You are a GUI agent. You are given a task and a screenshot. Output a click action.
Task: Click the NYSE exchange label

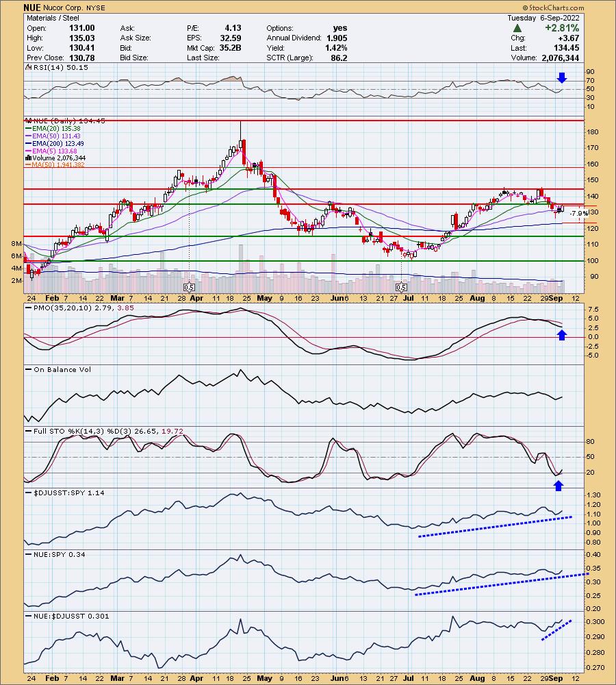click(x=97, y=8)
